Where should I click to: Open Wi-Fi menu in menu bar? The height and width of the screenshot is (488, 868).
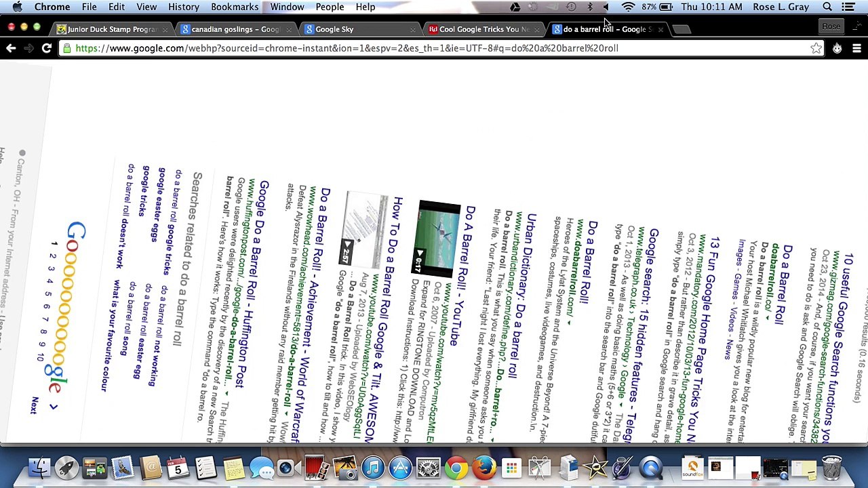[x=628, y=7]
